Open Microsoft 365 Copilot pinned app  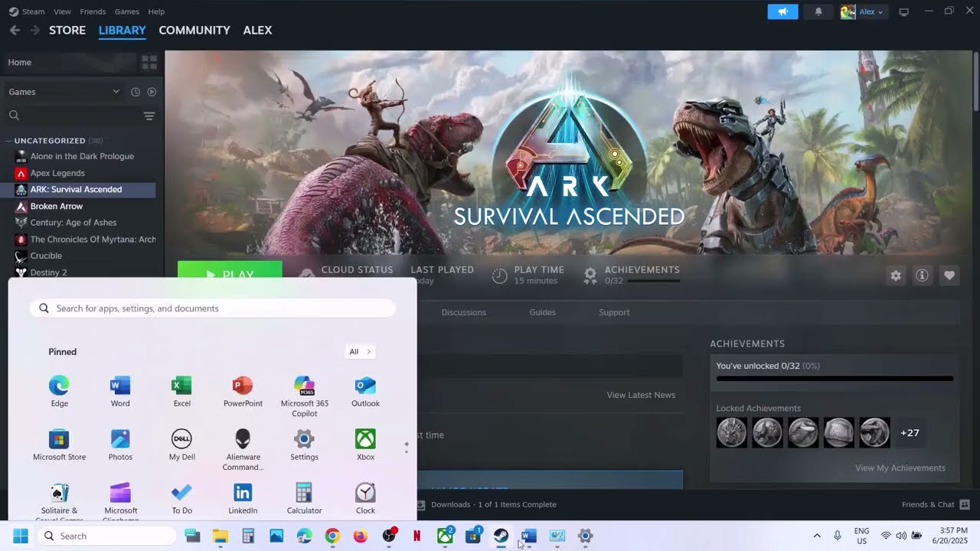pyautogui.click(x=304, y=396)
